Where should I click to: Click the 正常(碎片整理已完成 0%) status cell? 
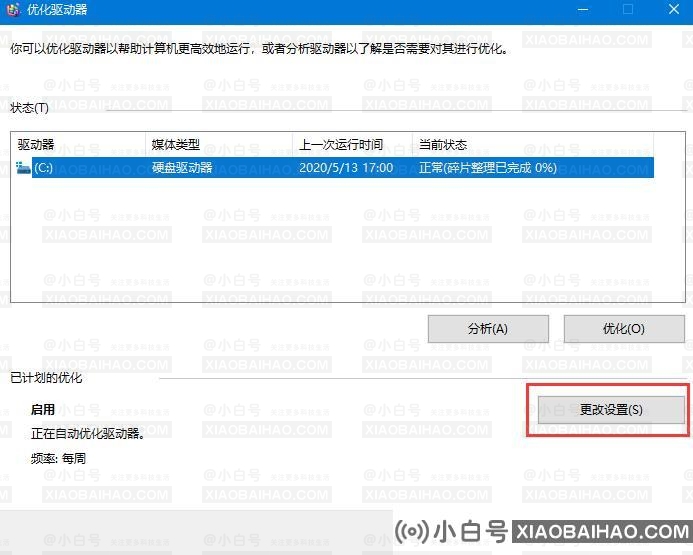[x=488, y=168]
